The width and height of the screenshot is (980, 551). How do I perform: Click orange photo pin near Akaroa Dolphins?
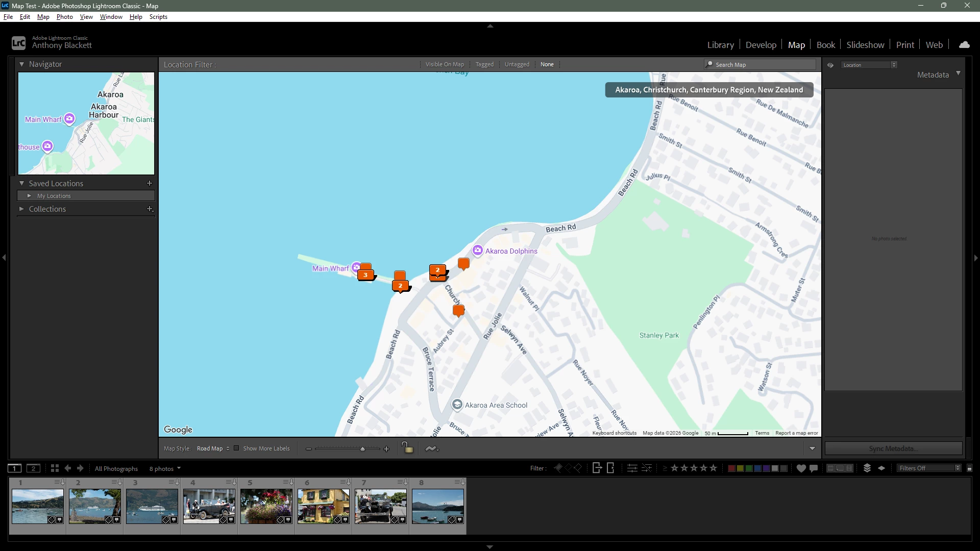[x=463, y=264]
